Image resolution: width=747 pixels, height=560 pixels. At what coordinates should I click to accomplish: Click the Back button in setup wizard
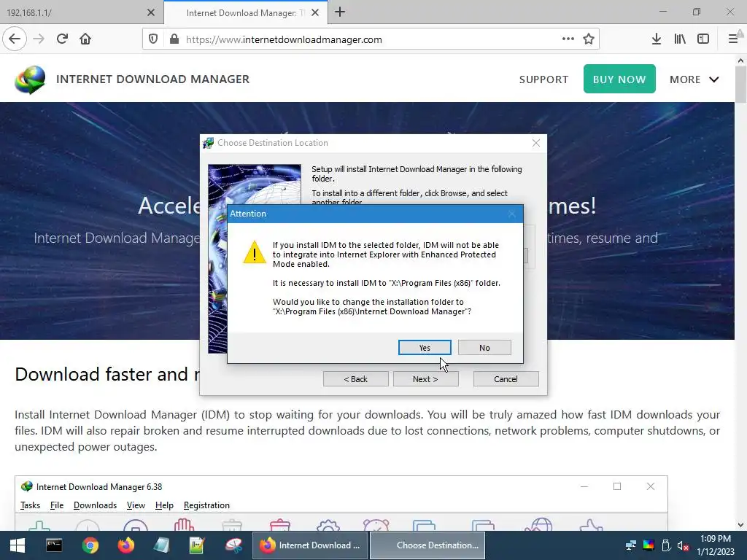click(356, 379)
